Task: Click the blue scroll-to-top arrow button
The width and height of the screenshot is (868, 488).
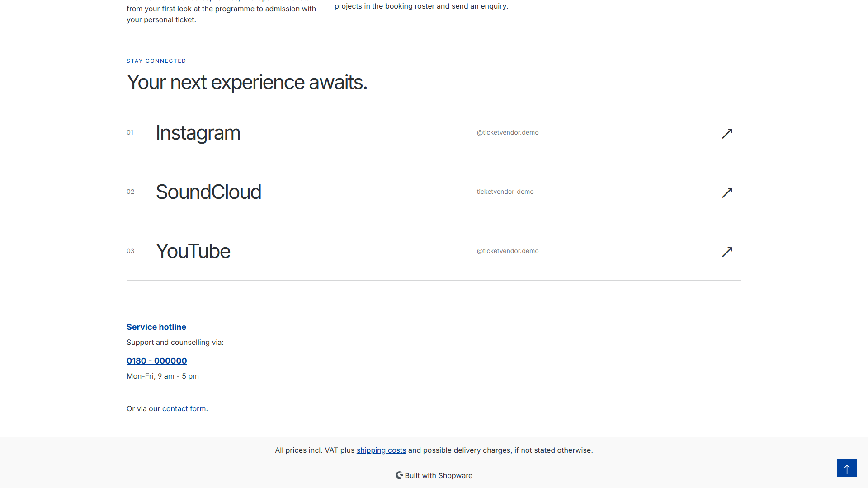Action: coord(847,468)
